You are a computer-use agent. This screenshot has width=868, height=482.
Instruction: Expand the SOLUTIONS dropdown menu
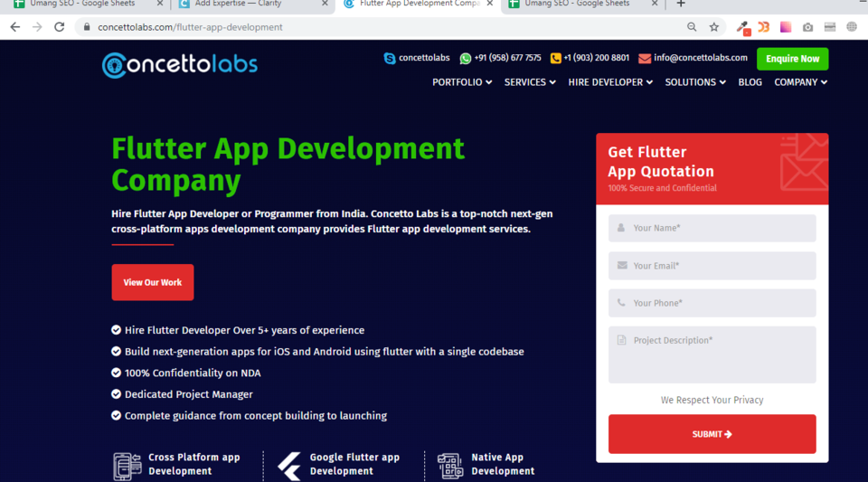coord(695,82)
